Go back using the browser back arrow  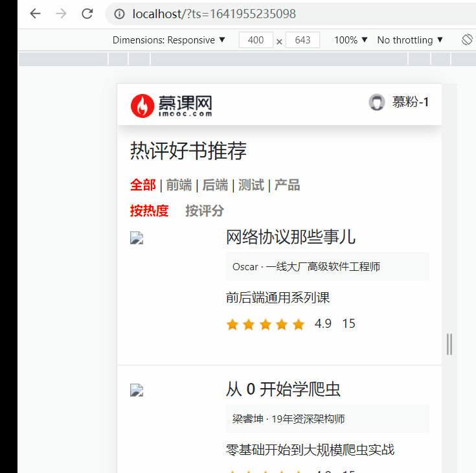(x=35, y=14)
